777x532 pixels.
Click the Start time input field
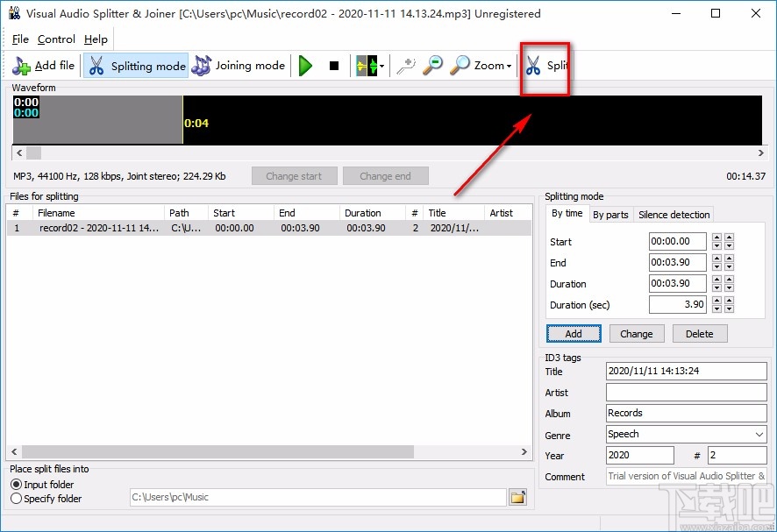(677, 241)
